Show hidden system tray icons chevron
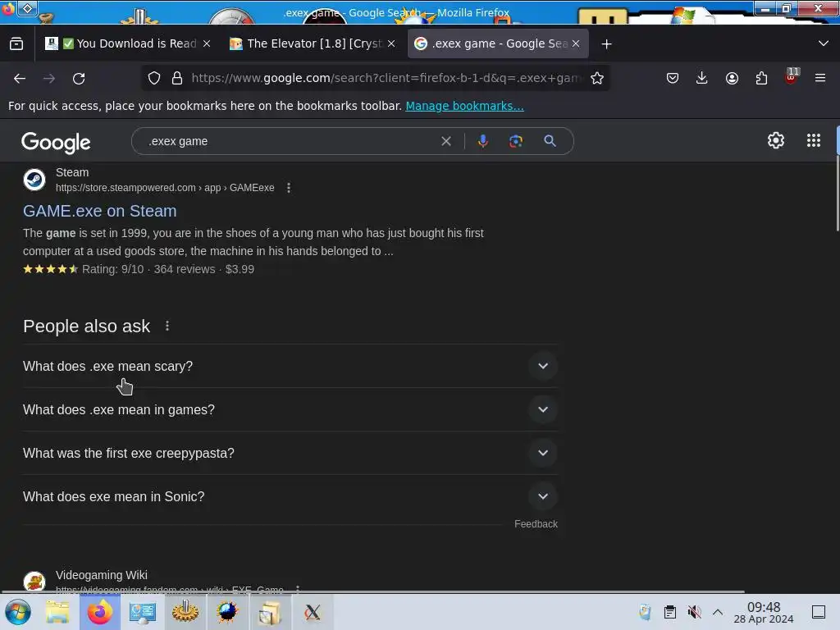The height and width of the screenshot is (630, 840). 717,612
